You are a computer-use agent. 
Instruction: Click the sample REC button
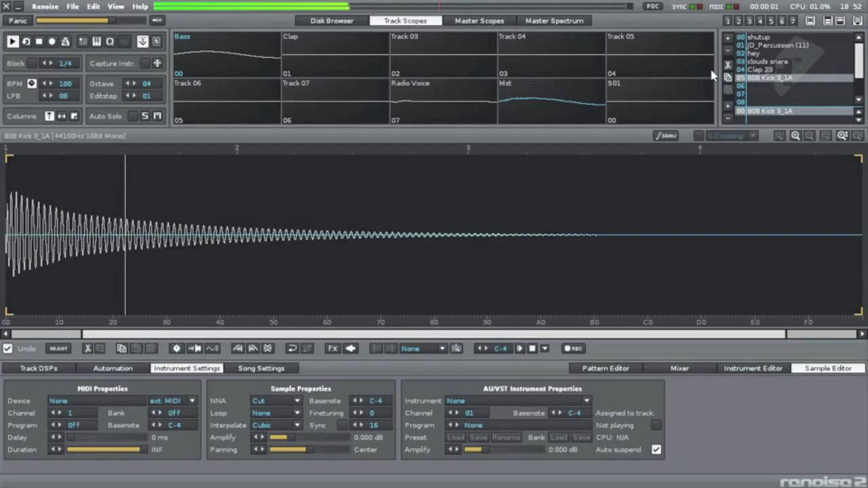pos(574,348)
